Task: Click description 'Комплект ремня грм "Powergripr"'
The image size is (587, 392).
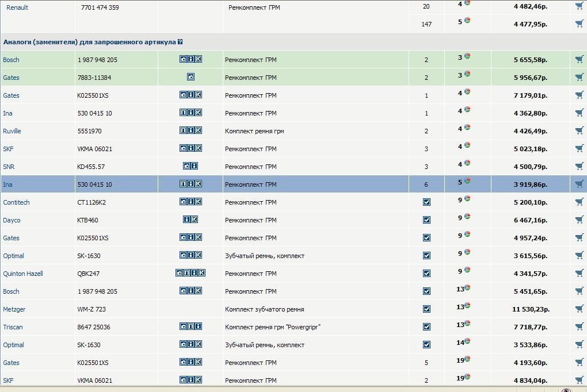Action: pyautogui.click(x=273, y=327)
